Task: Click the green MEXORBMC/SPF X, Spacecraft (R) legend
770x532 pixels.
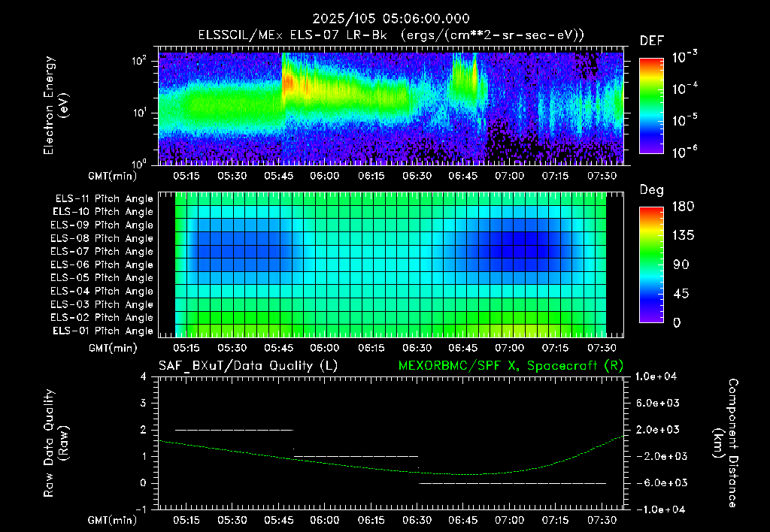Action: [511, 366]
